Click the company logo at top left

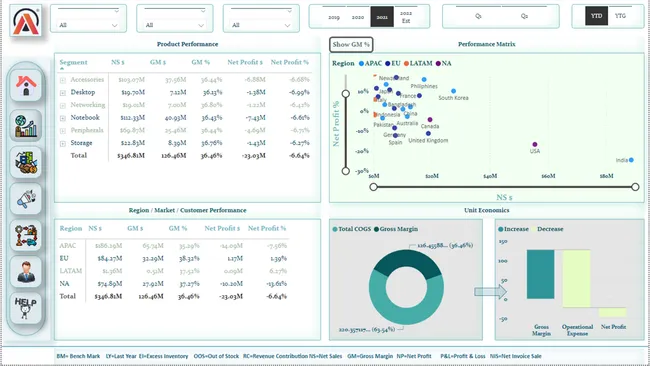26,21
